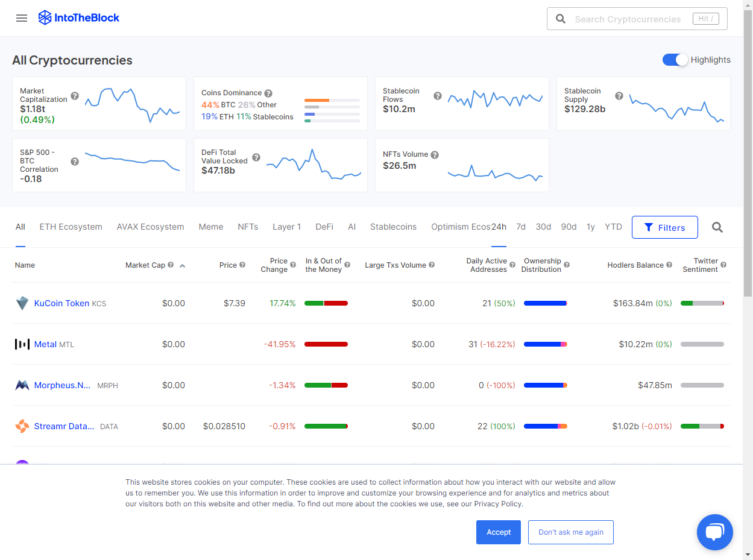753x560 pixels.
Task: Click the NFTs Volume info icon
Action: pos(435,155)
